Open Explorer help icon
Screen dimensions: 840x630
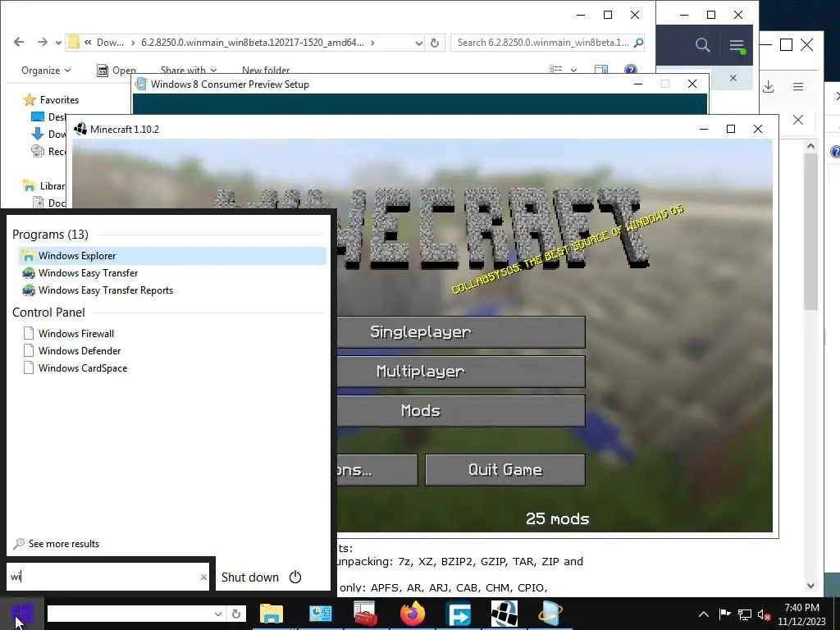point(631,70)
